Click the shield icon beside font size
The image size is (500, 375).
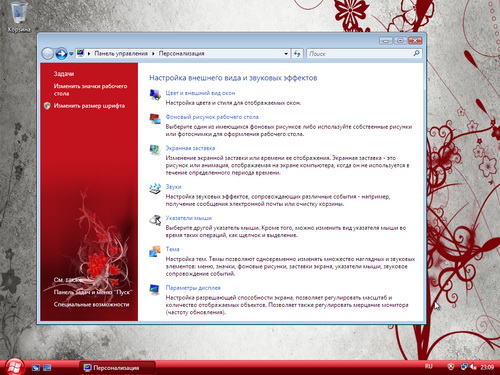tap(47, 106)
